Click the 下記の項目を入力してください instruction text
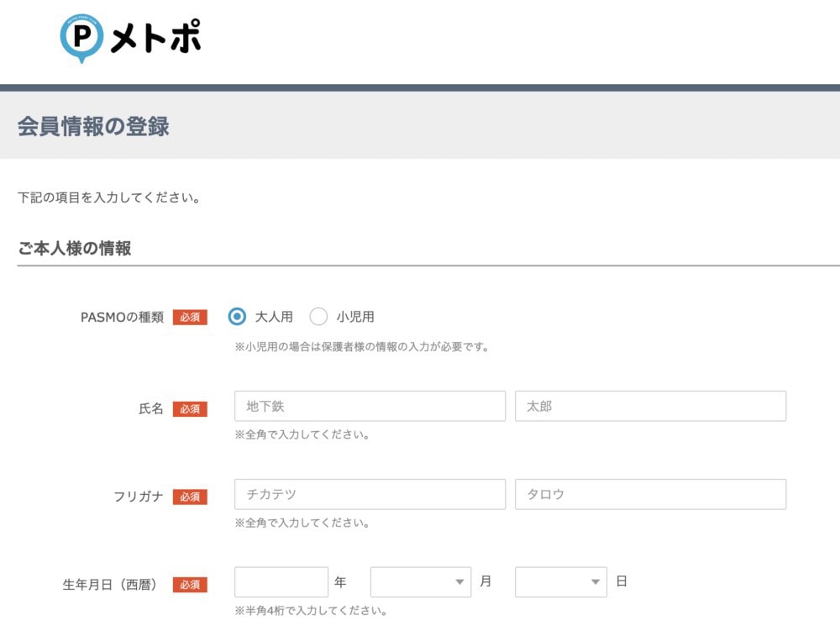 pos(109,197)
